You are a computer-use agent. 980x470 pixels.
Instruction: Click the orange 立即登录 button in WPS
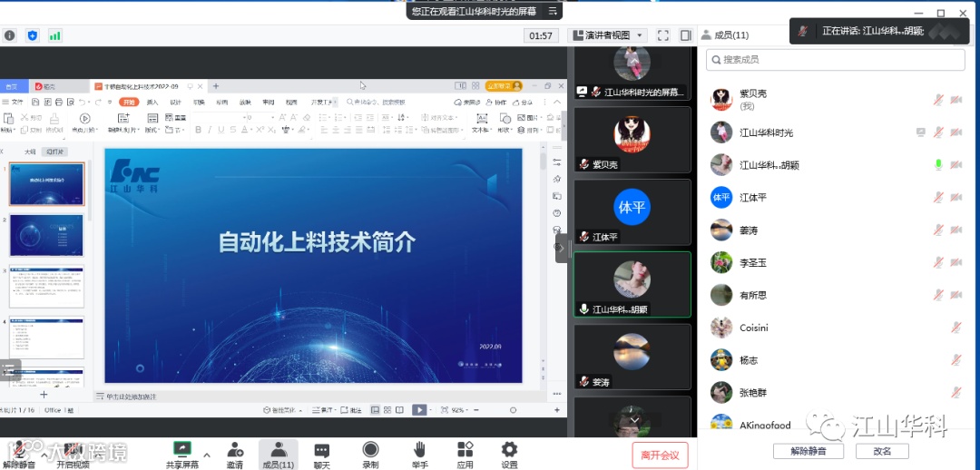503,86
